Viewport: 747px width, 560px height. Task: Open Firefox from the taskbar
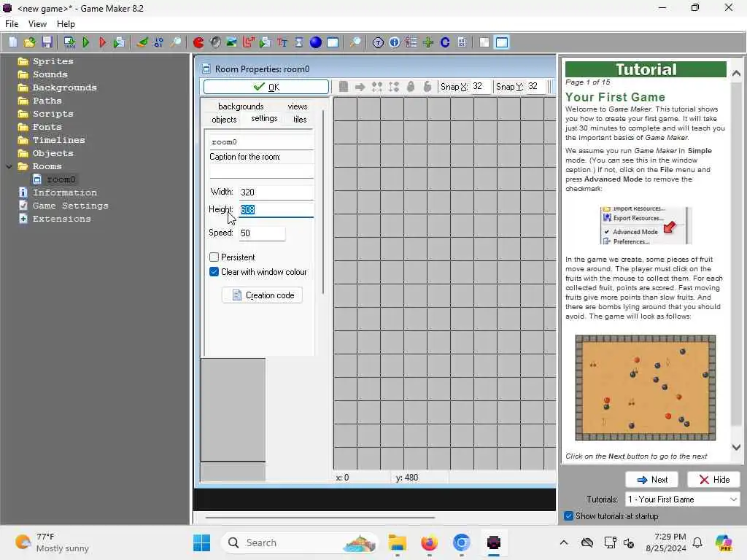429,542
